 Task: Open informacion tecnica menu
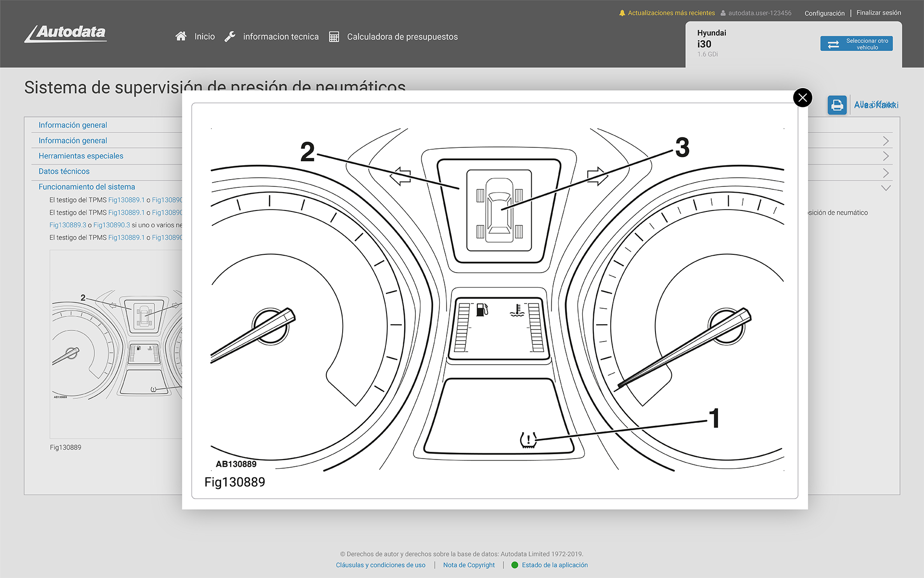click(281, 37)
